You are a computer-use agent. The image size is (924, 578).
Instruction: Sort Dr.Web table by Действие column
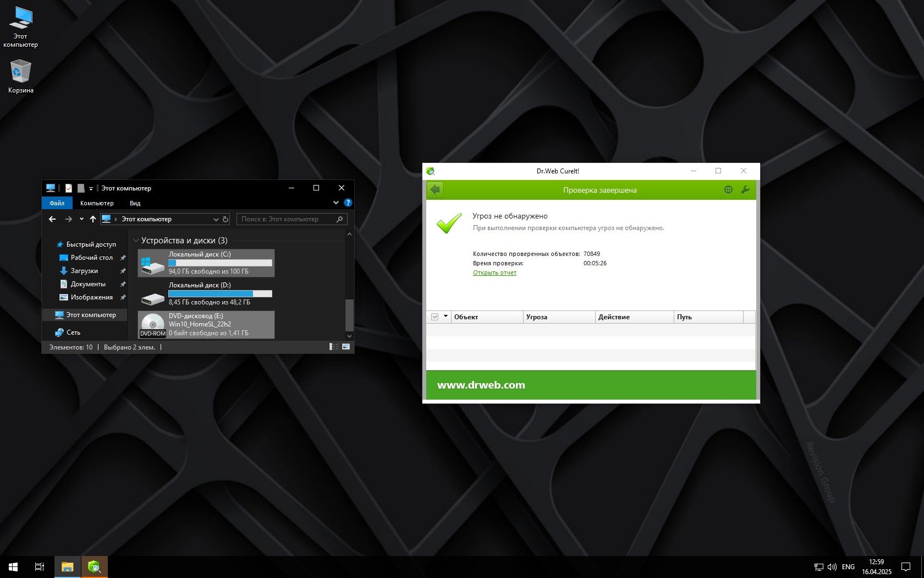point(635,317)
